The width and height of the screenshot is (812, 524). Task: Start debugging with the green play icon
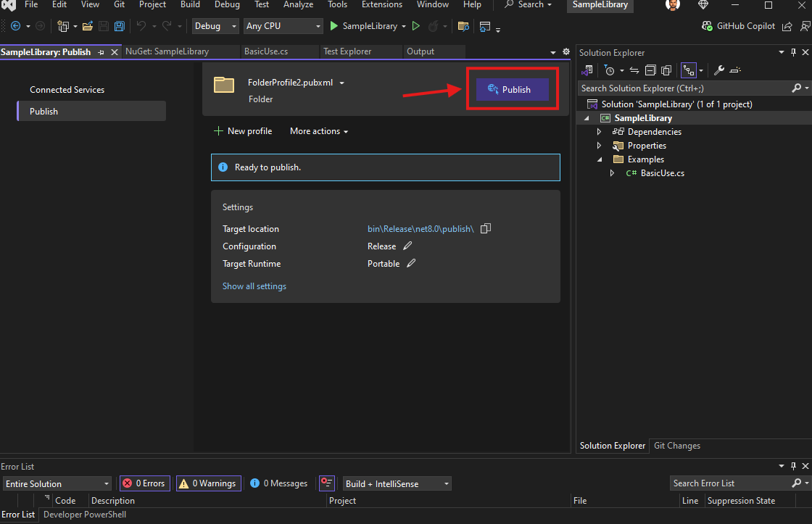[x=334, y=26]
